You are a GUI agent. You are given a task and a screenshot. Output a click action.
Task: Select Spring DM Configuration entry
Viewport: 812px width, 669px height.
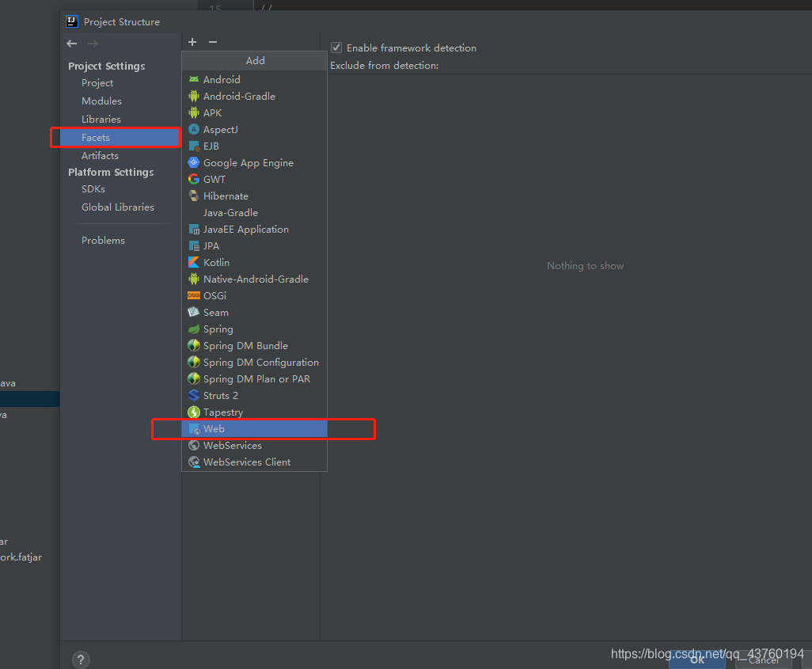pos(254,363)
